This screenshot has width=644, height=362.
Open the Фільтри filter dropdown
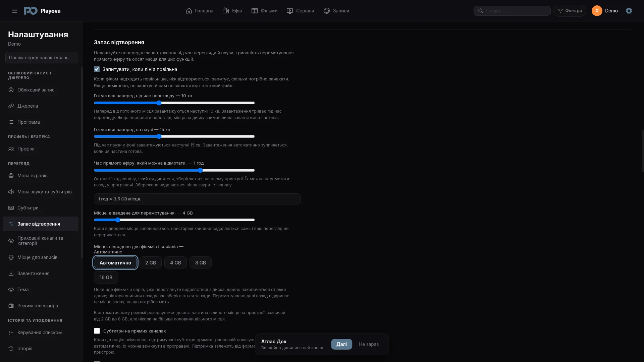click(570, 11)
